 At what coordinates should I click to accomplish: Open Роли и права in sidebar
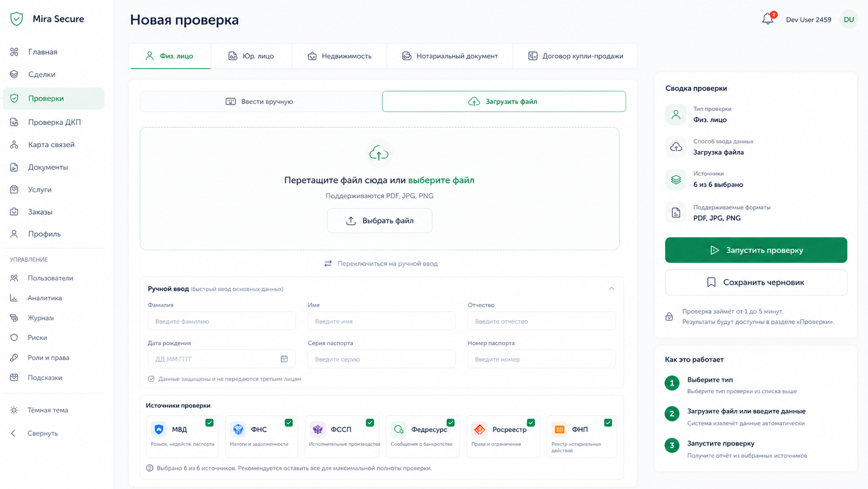[x=53, y=358]
